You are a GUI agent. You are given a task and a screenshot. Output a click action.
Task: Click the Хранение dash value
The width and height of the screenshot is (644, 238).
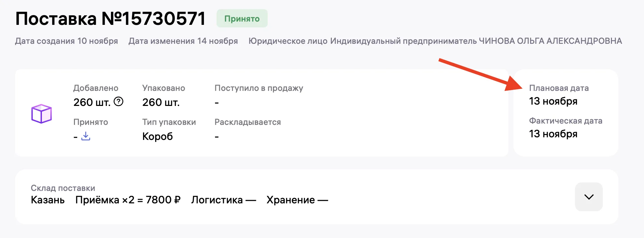point(297,199)
